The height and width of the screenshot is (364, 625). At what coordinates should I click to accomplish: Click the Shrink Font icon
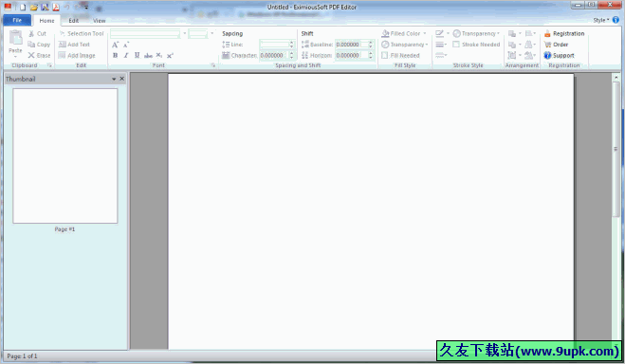tap(126, 45)
